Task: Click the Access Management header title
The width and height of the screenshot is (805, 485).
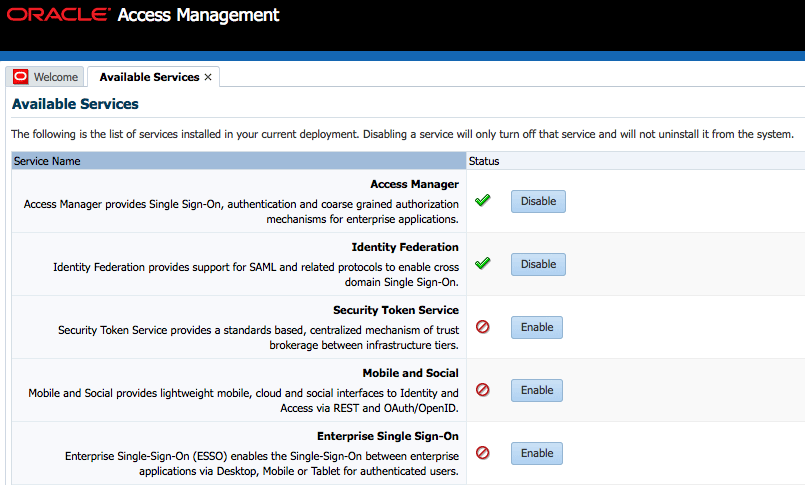Action: pos(198,15)
